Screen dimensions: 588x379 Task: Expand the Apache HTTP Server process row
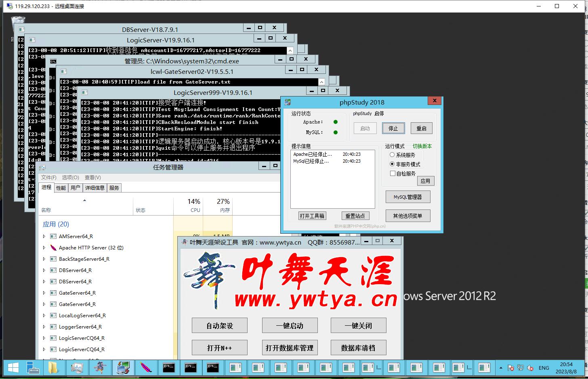click(44, 247)
